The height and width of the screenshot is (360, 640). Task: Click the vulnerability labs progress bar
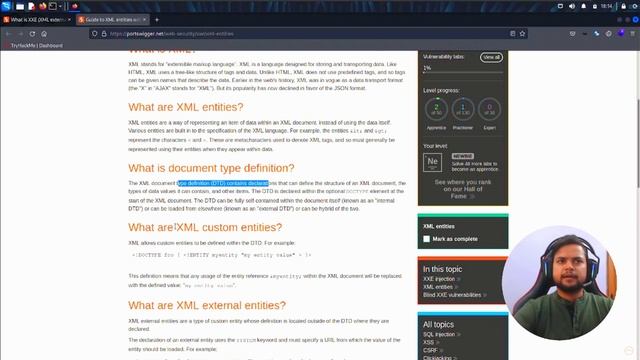click(x=463, y=73)
